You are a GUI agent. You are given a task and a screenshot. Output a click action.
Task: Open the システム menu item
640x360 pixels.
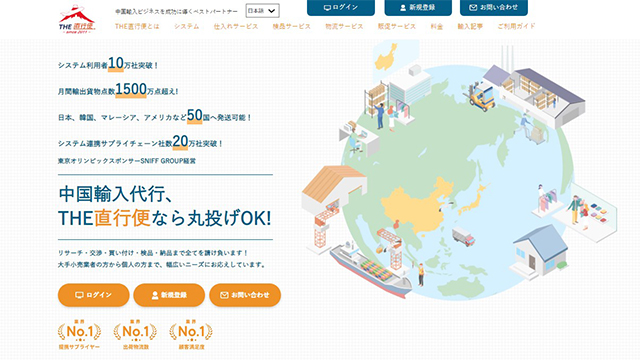coord(187,26)
